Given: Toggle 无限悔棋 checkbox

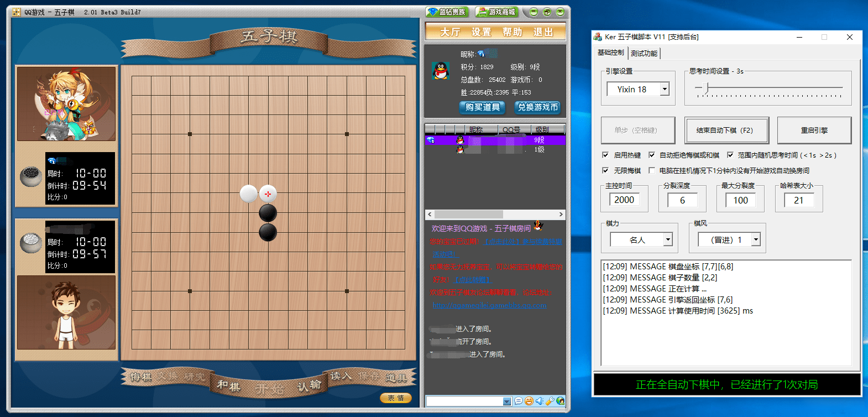Looking at the screenshot, I should click(x=605, y=171).
